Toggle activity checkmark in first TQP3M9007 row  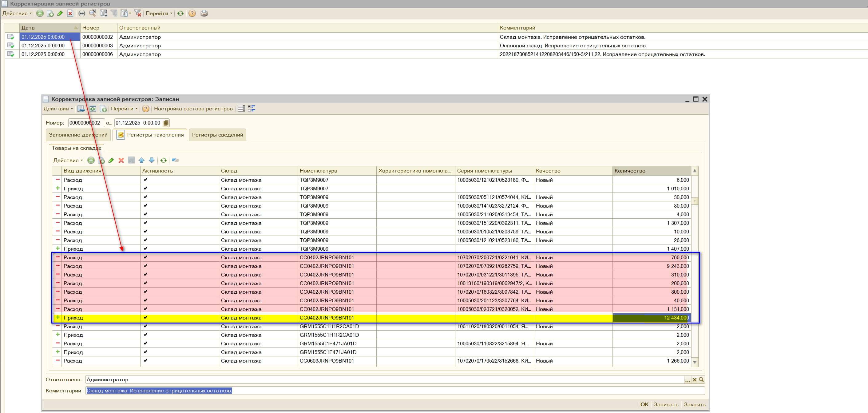[145, 180]
